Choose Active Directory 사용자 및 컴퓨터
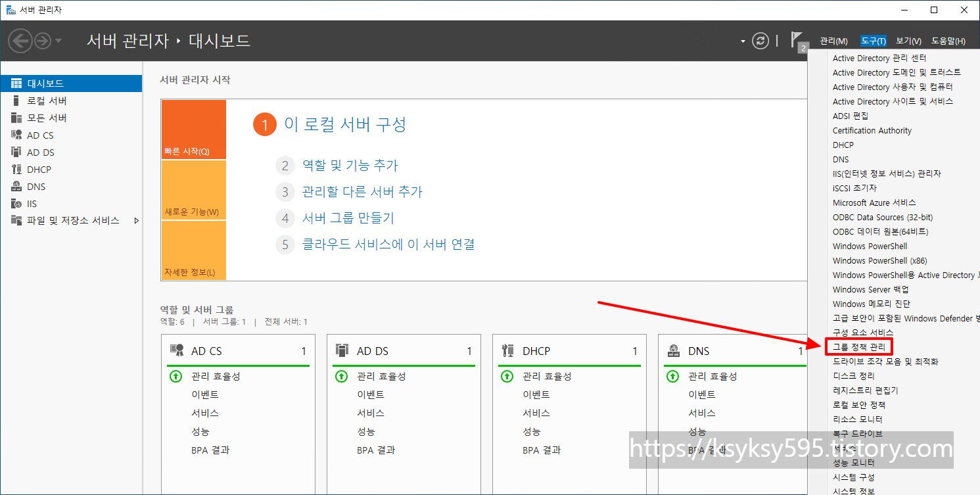The width and height of the screenshot is (980, 495). [893, 87]
